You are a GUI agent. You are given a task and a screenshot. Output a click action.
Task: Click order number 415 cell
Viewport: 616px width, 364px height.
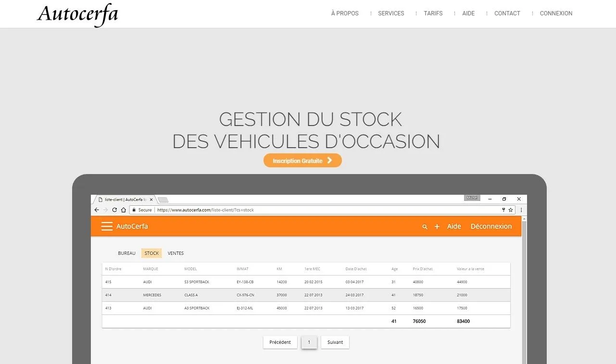pyautogui.click(x=108, y=282)
